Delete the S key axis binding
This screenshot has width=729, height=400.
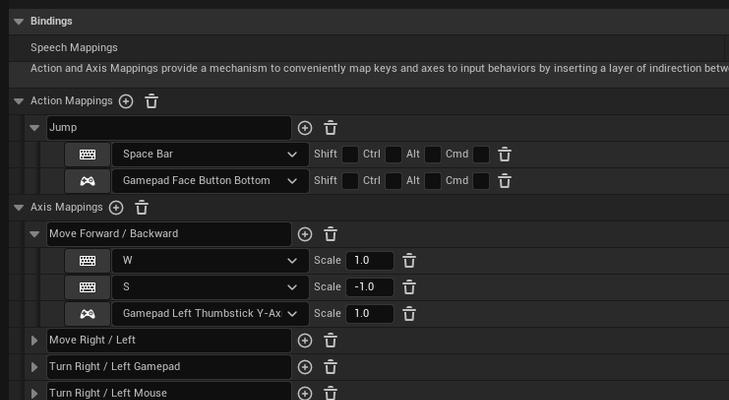tap(409, 287)
